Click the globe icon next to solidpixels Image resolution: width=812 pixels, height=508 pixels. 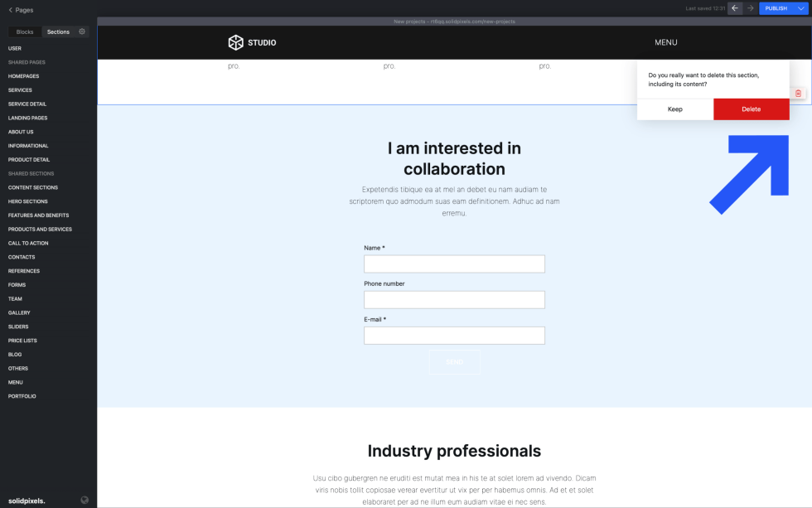pyautogui.click(x=84, y=500)
